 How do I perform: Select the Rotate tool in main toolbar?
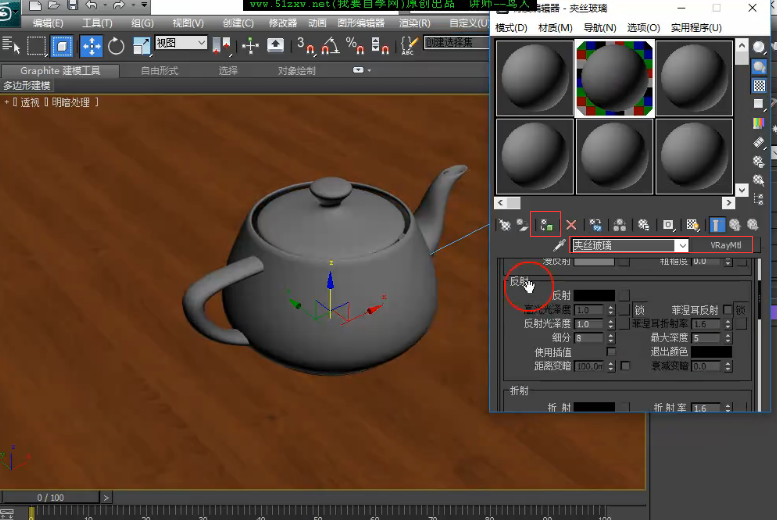click(x=116, y=45)
